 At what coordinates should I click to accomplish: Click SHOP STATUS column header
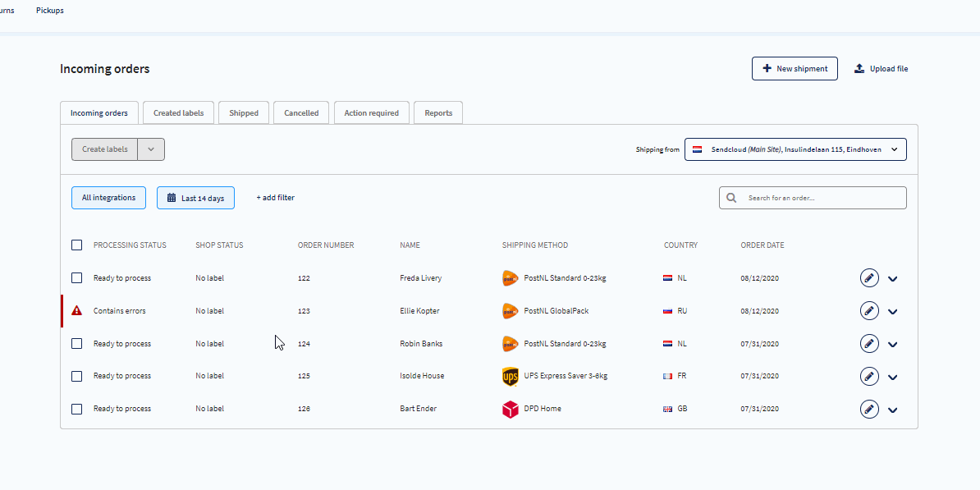[x=219, y=245]
